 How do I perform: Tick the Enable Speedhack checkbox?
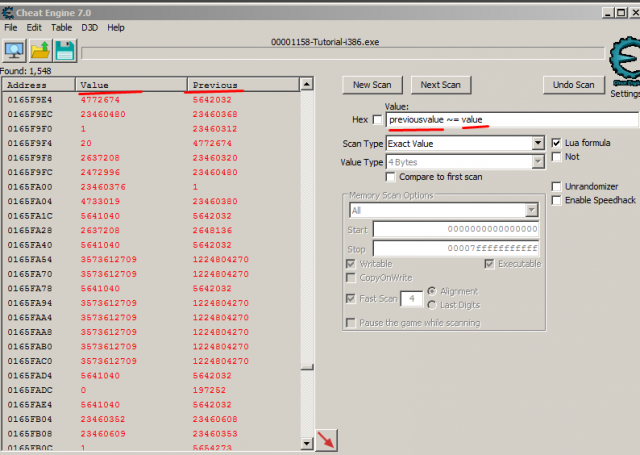[556, 200]
